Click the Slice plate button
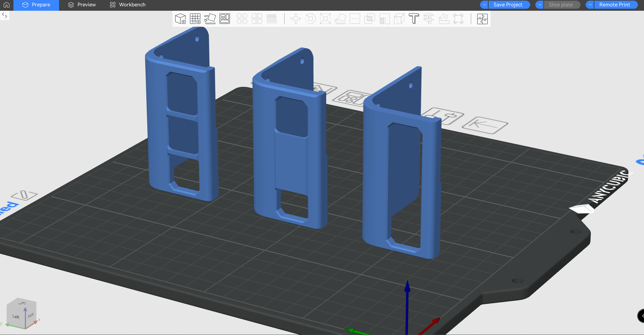 click(562, 5)
